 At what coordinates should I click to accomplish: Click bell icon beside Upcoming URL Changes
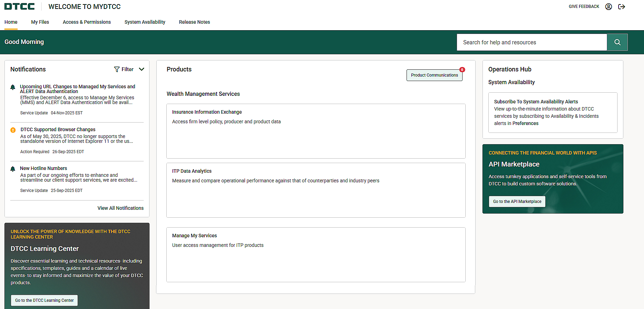pyautogui.click(x=13, y=87)
